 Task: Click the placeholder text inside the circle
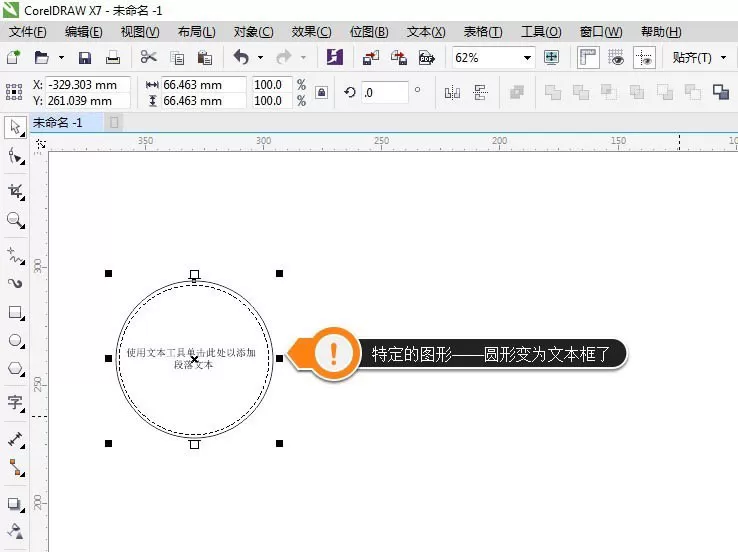[191, 358]
